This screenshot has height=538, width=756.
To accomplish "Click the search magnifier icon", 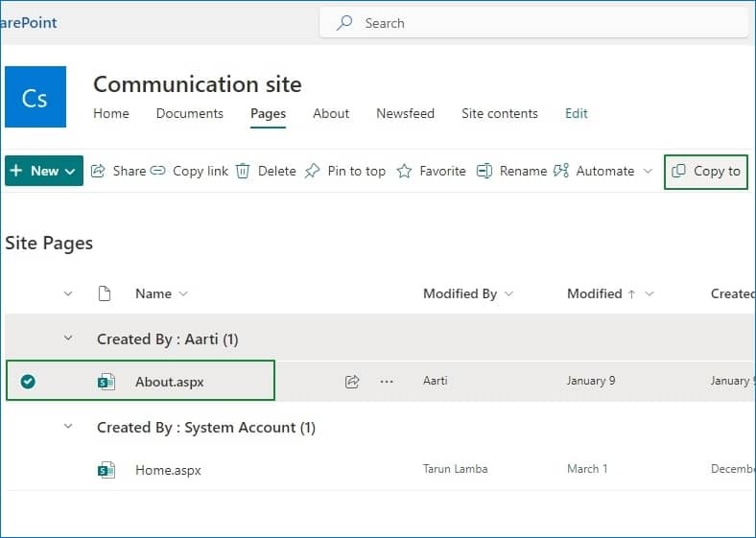I will click(x=344, y=23).
